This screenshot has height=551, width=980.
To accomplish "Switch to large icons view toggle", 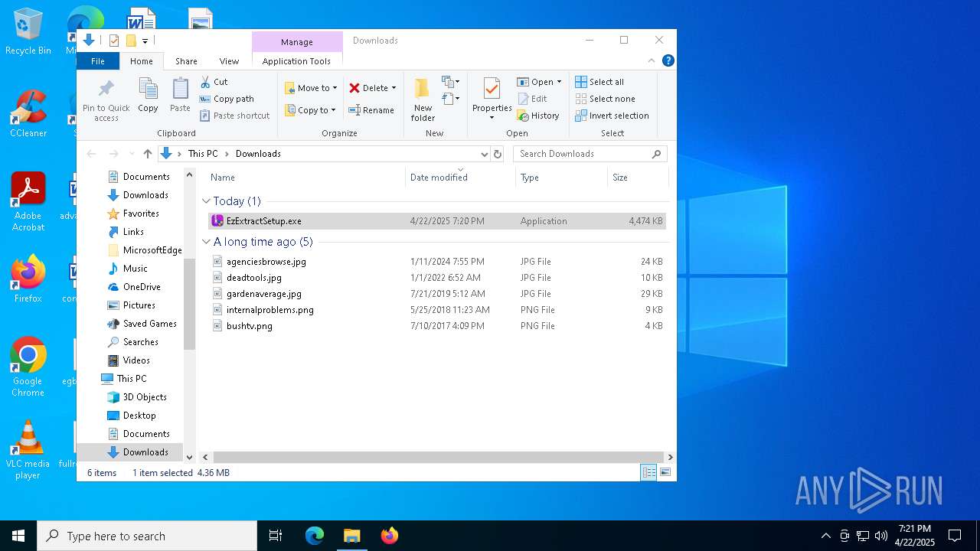I will tap(666, 473).
